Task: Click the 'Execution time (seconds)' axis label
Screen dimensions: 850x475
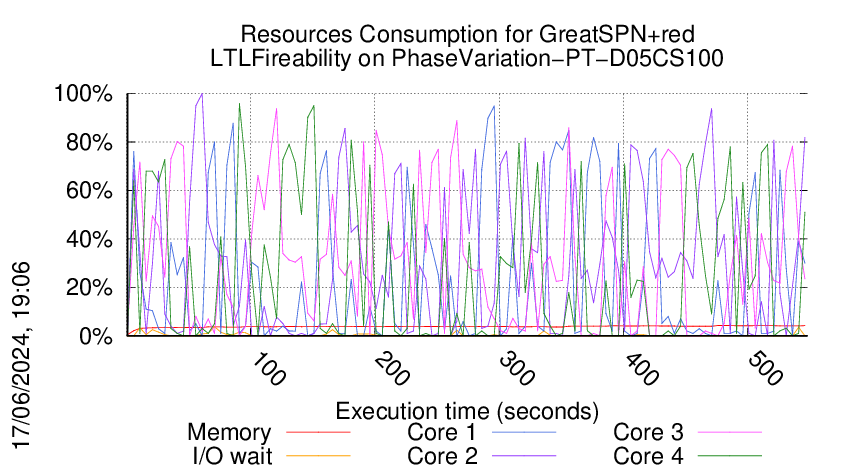Action: [467, 412]
